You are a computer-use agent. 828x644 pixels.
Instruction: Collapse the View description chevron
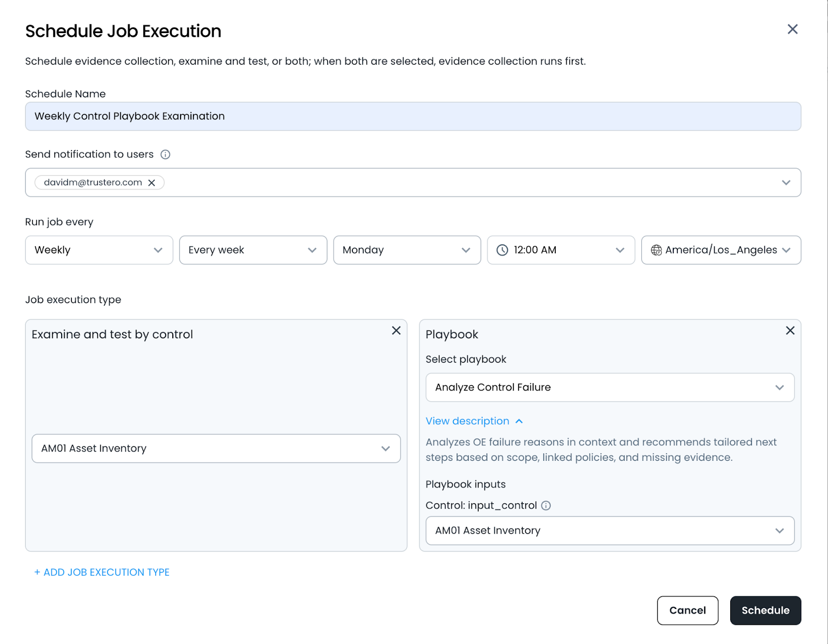pyautogui.click(x=520, y=422)
